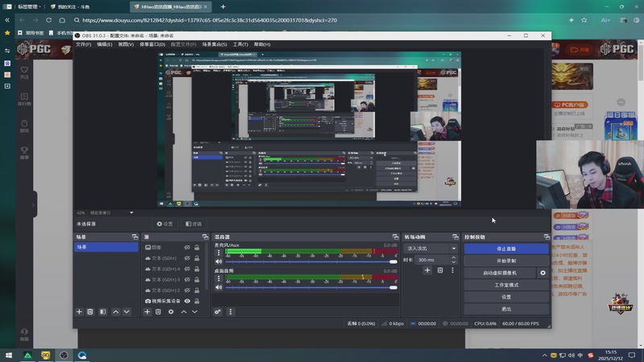Open the 麦克风/Aux channel three-dot options
Image resolution: width=644 pixels, height=362 pixels.
click(x=218, y=253)
